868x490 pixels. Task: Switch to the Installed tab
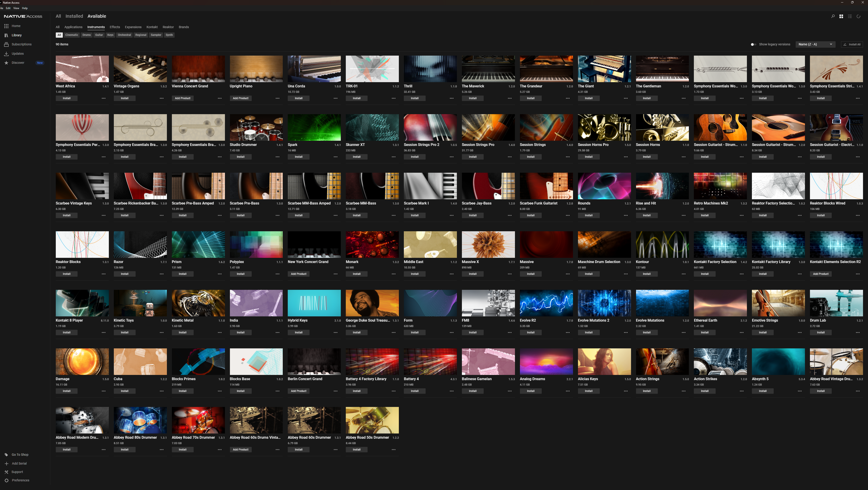click(x=74, y=16)
